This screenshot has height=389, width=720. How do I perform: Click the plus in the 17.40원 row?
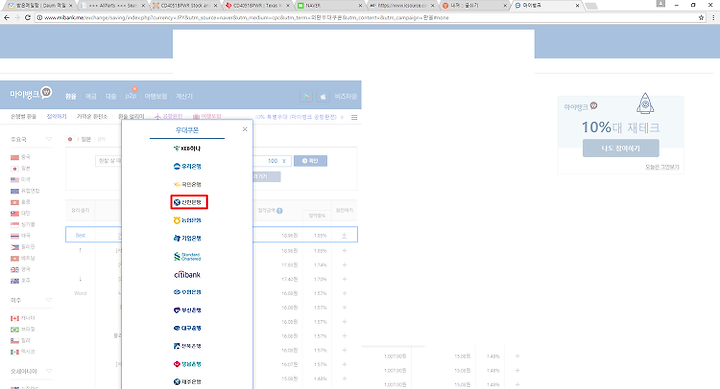(344, 279)
